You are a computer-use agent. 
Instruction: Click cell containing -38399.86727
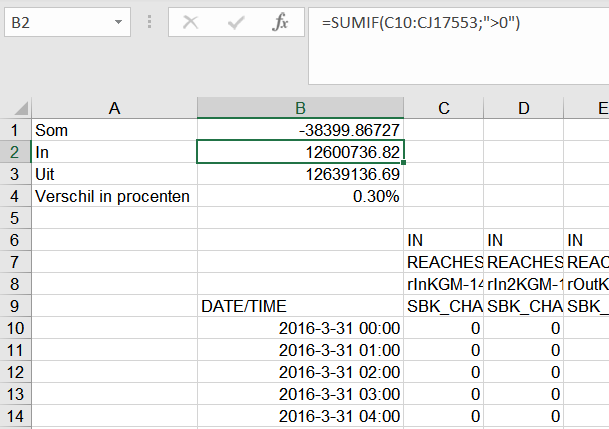301,130
